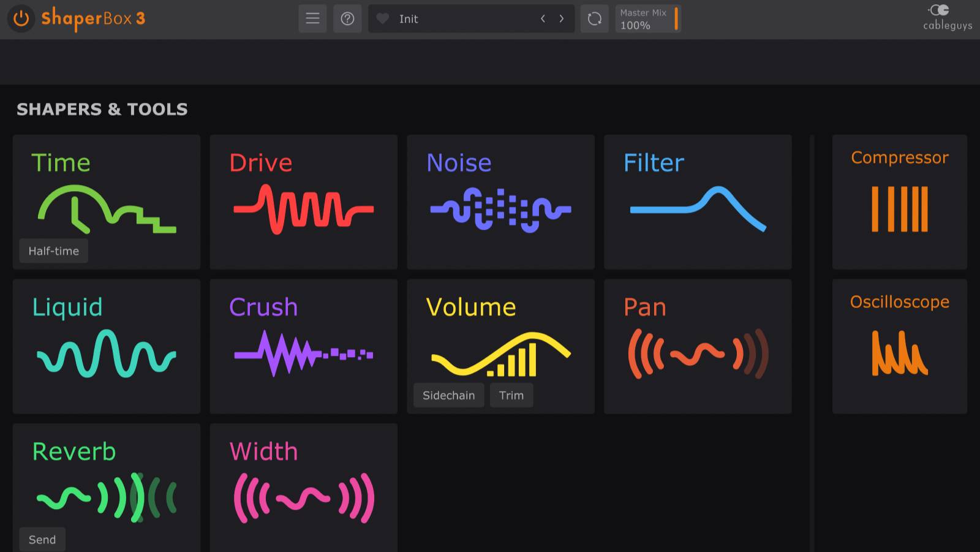Image resolution: width=980 pixels, height=552 pixels.
Task: Click the Liquid label text
Action: (67, 308)
